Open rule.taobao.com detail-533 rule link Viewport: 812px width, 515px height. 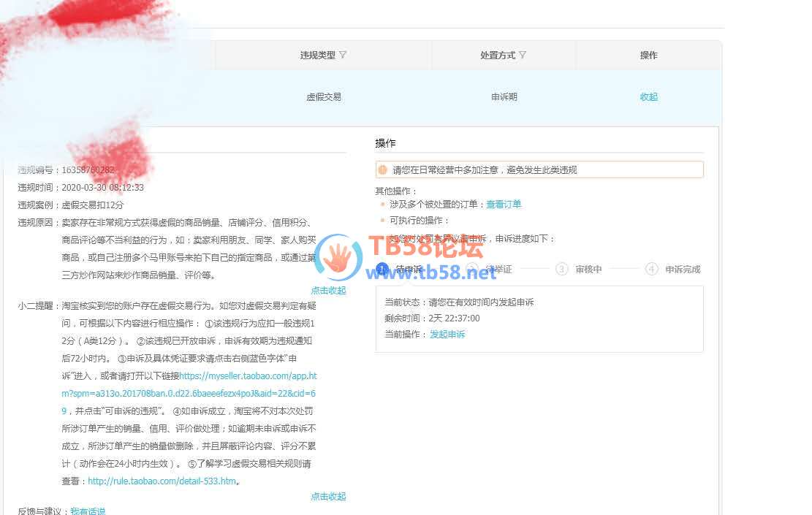pyautogui.click(x=162, y=481)
